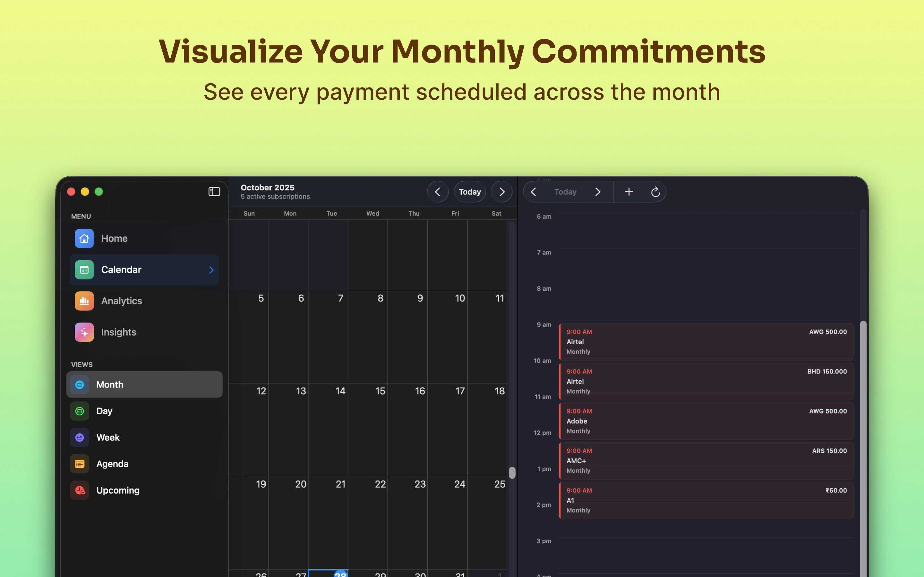Select the Month view
Screen dimensions: 924x577
(110, 385)
